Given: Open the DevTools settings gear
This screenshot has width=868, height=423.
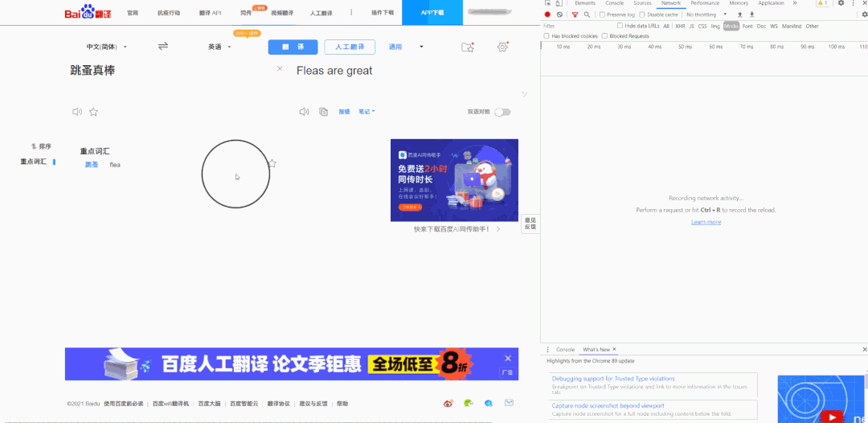Looking at the screenshot, I should click(841, 3).
